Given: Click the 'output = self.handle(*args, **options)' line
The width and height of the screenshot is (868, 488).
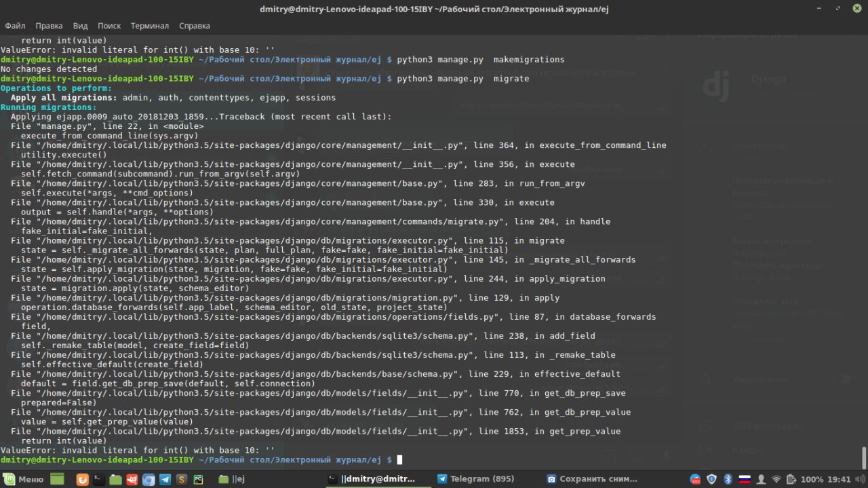Looking at the screenshot, I should (x=117, y=212).
